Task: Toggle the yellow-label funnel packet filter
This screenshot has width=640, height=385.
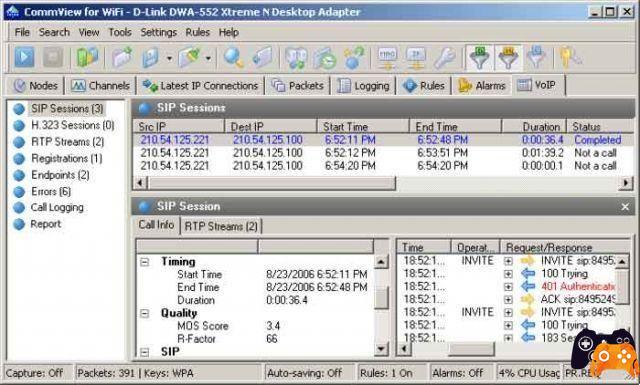Action: pos(508,58)
